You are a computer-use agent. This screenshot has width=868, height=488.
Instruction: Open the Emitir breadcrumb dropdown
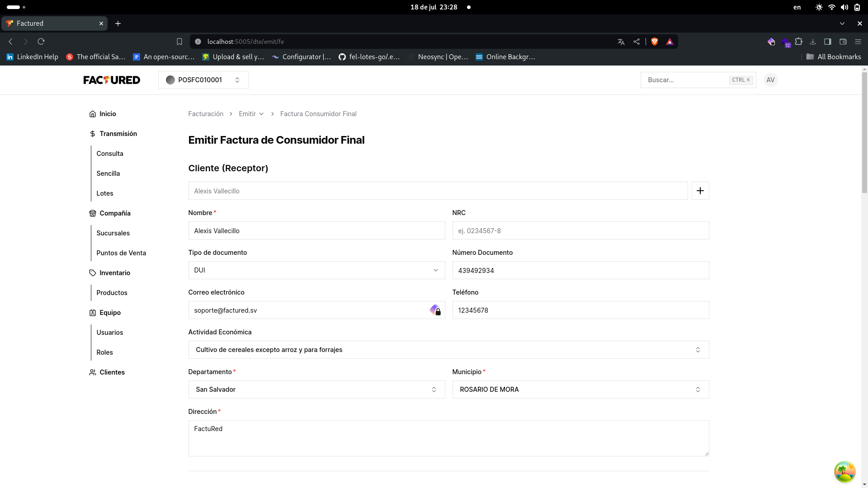(x=251, y=114)
